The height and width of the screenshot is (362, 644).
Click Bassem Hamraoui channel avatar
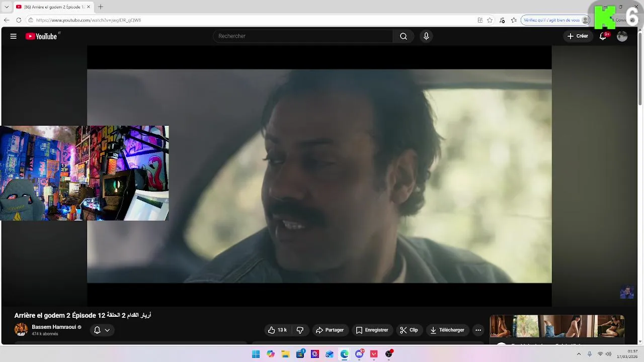click(21, 330)
